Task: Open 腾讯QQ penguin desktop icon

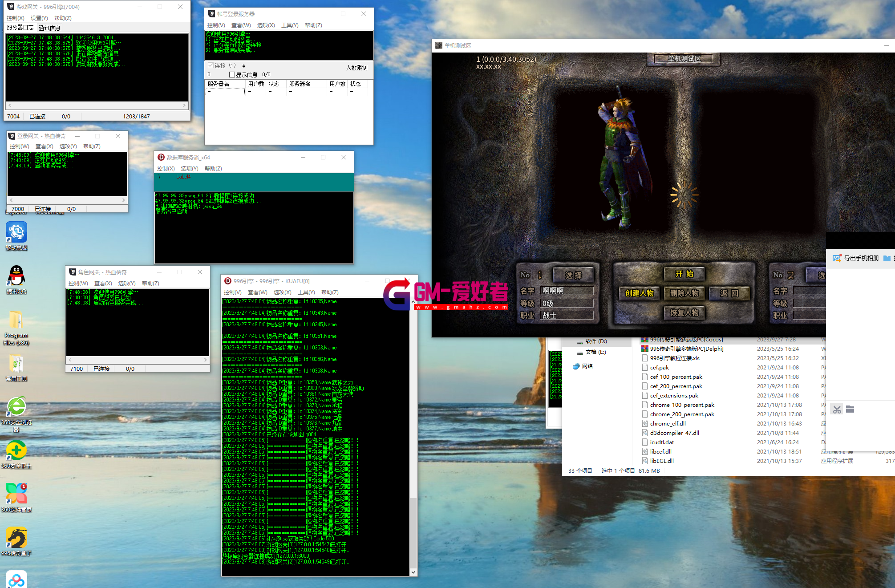Action: 16,276
